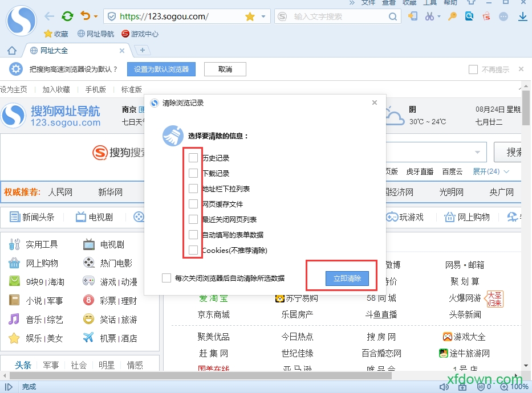
Task: Open the page search magnifier icon
Action: [x=469, y=17]
